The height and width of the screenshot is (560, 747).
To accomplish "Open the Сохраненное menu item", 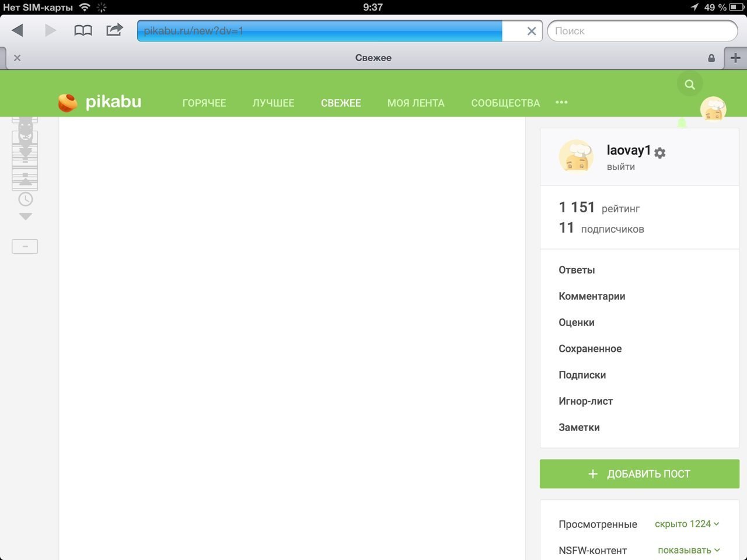I will 590,349.
